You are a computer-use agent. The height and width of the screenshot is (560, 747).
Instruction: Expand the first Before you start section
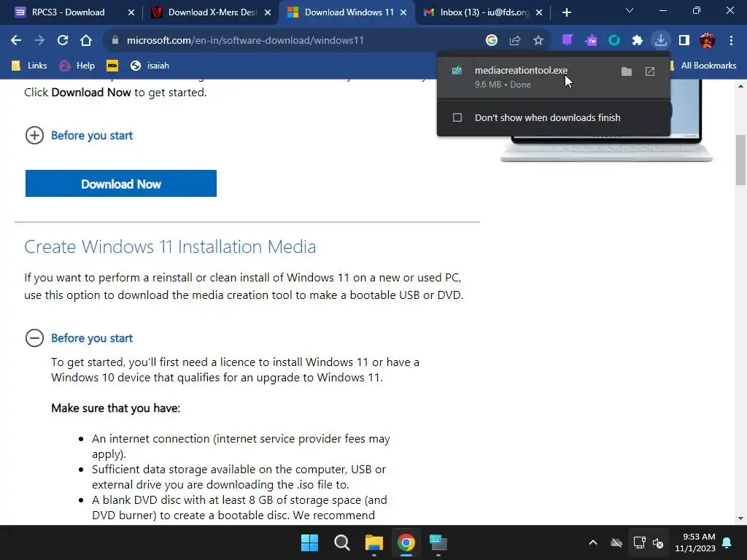pos(34,135)
